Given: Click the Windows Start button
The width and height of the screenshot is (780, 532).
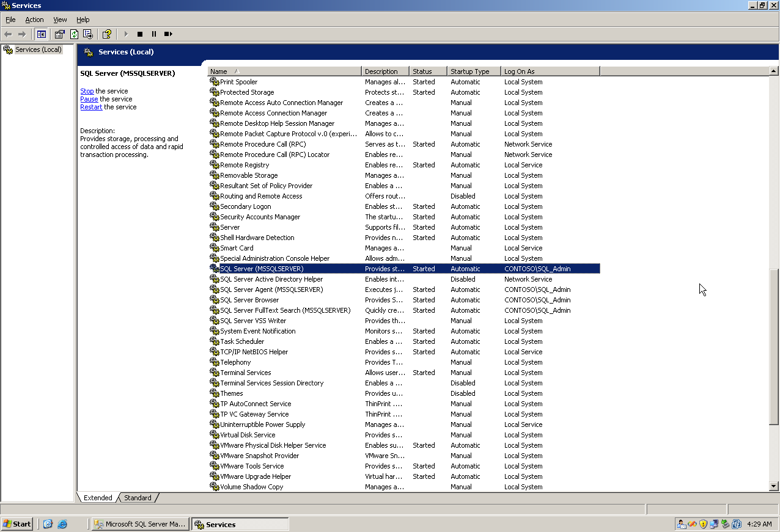Looking at the screenshot, I should [x=17, y=524].
